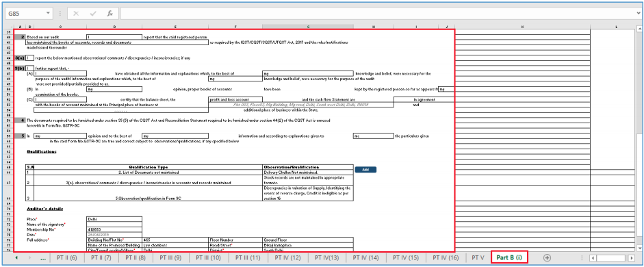
Task: Click the Name Box showing G85
Action: (x=25, y=14)
